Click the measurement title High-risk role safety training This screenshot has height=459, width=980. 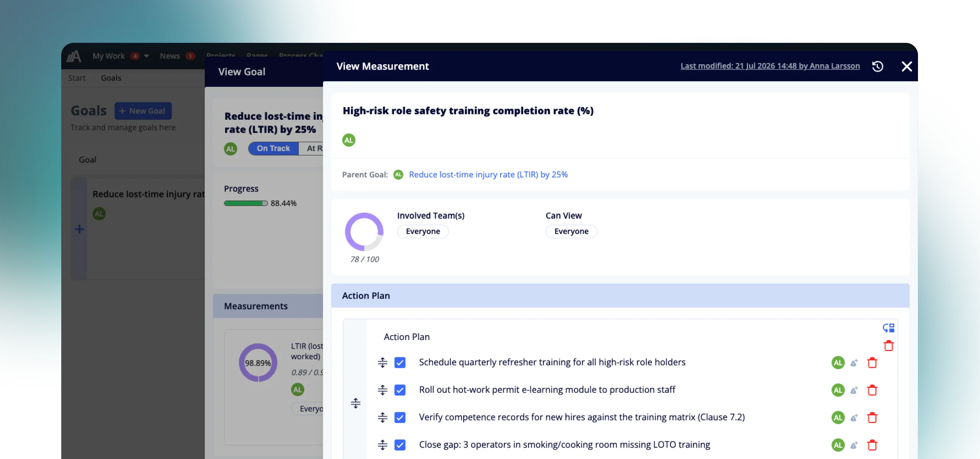pyautogui.click(x=468, y=111)
